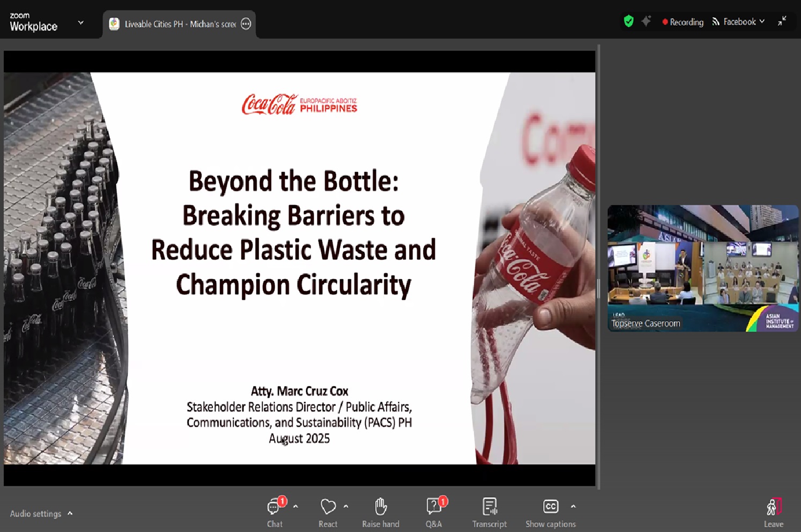801x532 pixels.
Task: Click the Recording indicator
Action: click(683, 22)
